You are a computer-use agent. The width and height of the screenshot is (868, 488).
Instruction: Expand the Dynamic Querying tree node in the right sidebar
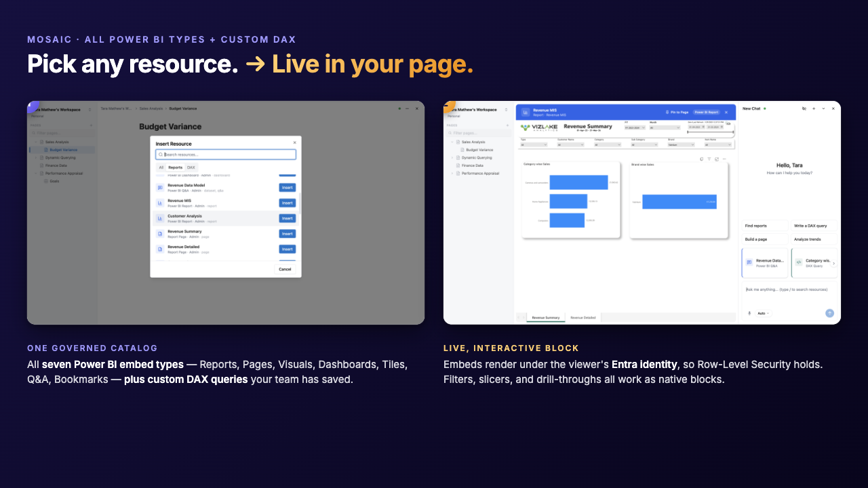[x=452, y=157]
